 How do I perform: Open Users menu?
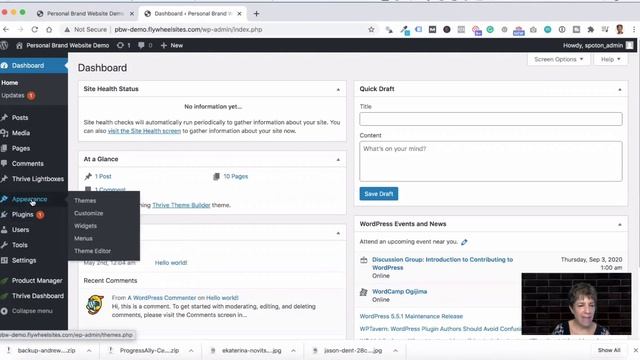(20, 230)
